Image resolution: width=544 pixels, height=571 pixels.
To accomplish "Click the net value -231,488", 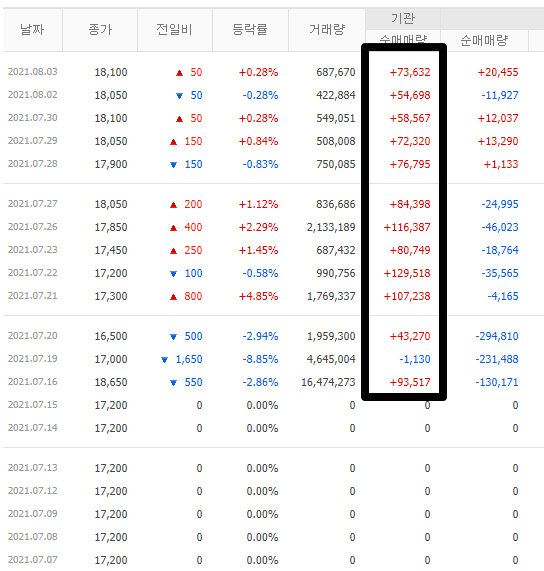I will coord(497,359).
